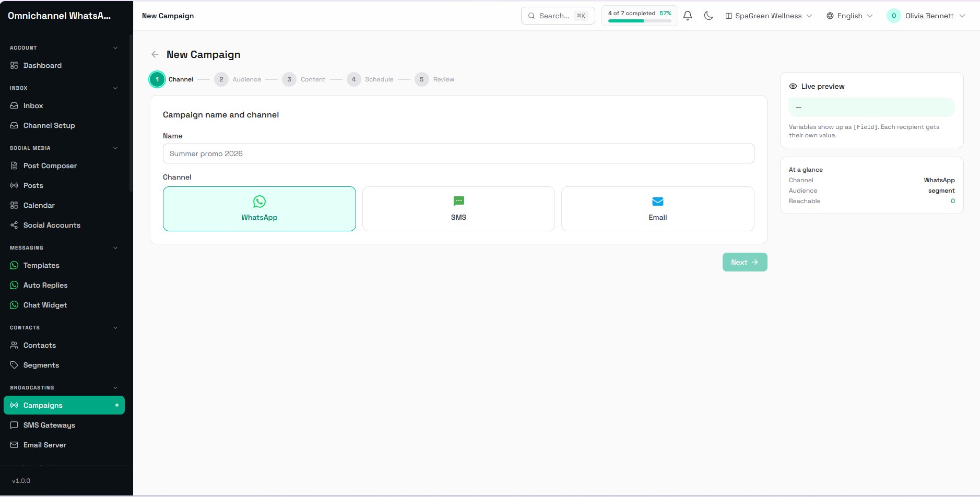Collapse the Account sidebar section
980x497 pixels.
coord(115,48)
